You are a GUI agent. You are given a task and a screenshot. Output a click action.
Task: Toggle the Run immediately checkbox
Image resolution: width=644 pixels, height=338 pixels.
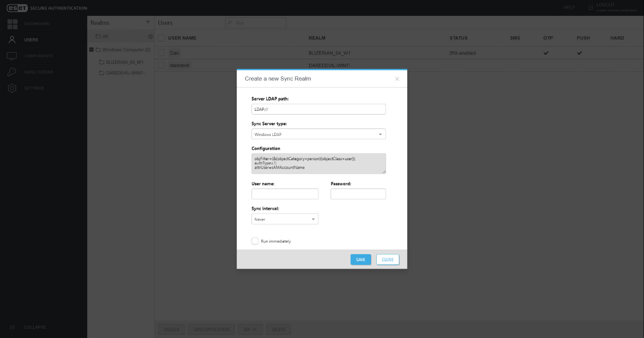click(255, 241)
